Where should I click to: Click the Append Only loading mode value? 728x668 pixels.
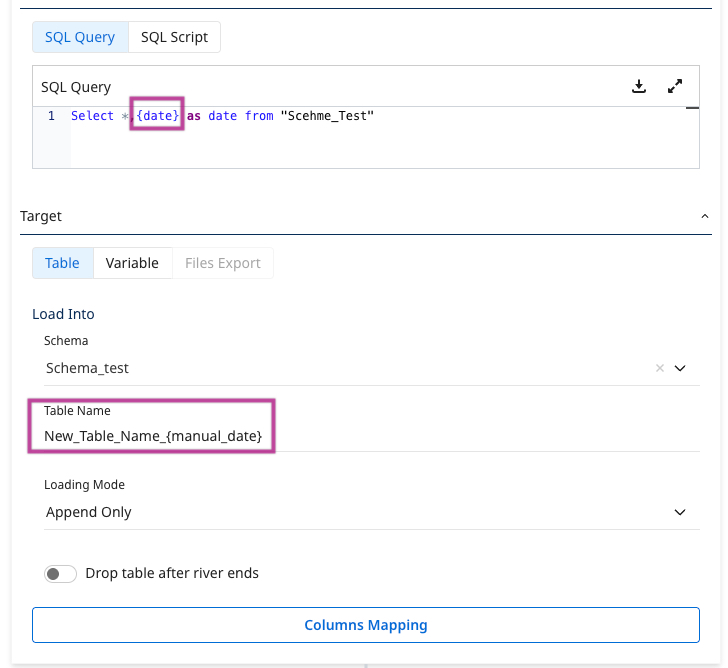pos(89,512)
